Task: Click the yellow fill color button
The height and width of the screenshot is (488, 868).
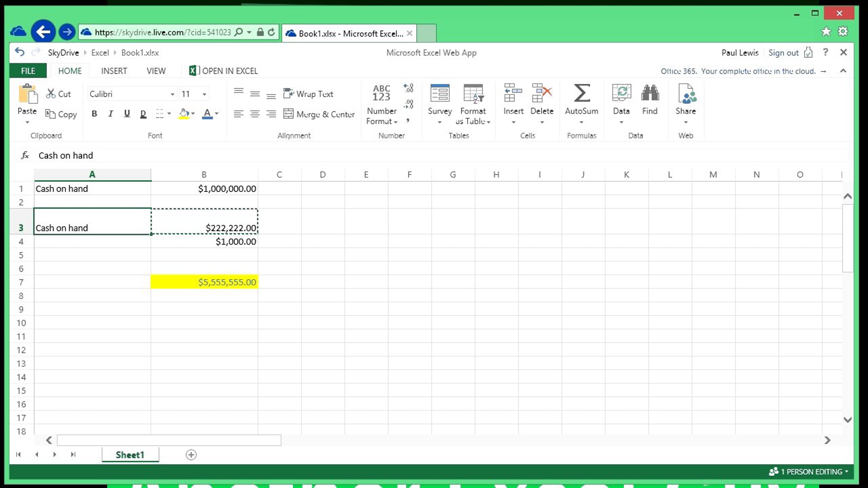Action: point(184,114)
